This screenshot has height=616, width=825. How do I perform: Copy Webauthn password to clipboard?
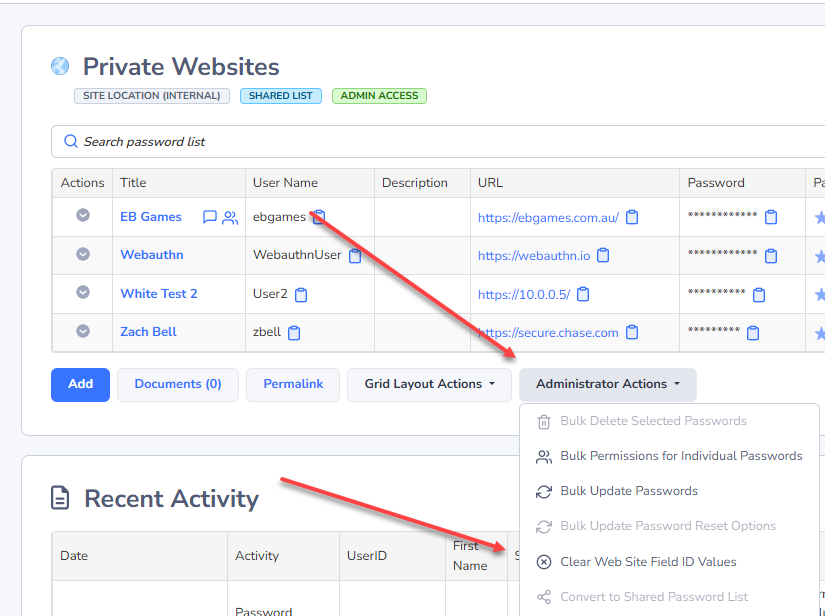coord(771,256)
